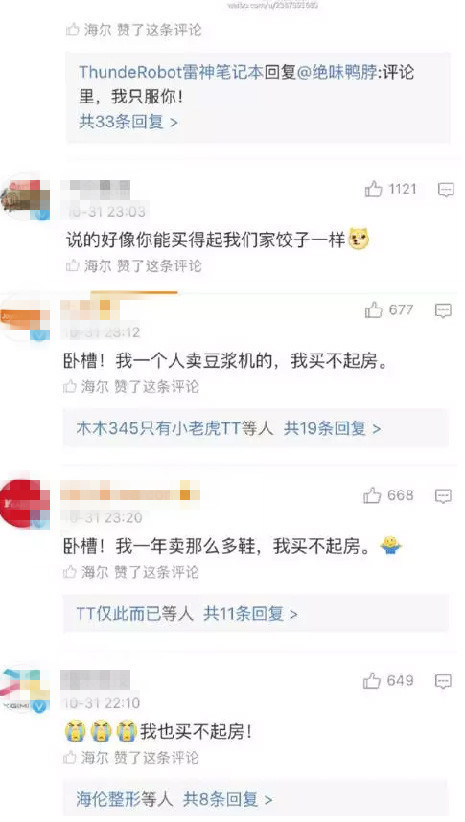Open reply bubble on the shoe seller comment

444,496
